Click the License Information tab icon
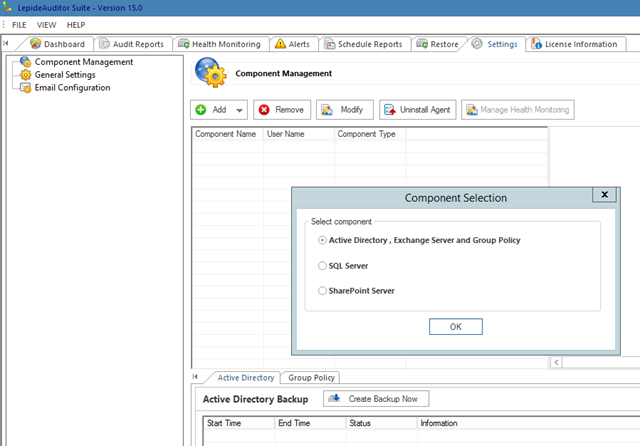This screenshot has width=640, height=446. coord(539,44)
